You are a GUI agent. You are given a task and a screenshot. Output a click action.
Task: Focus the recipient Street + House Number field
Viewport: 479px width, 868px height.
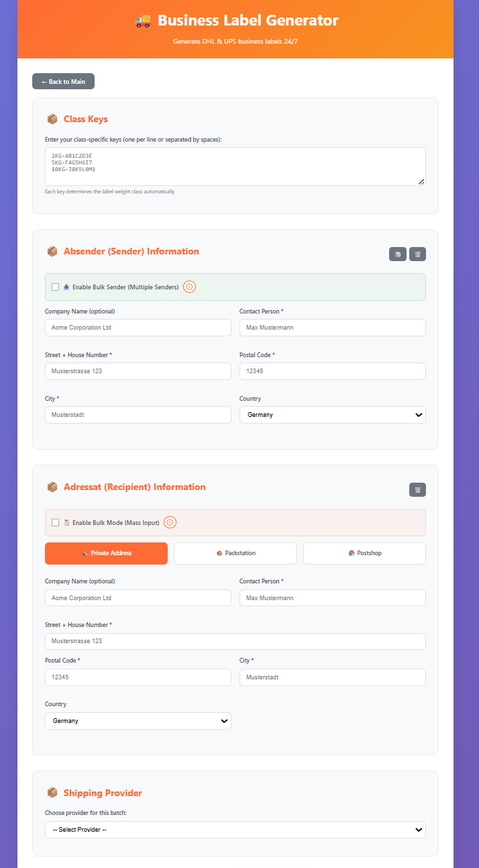point(235,641)
